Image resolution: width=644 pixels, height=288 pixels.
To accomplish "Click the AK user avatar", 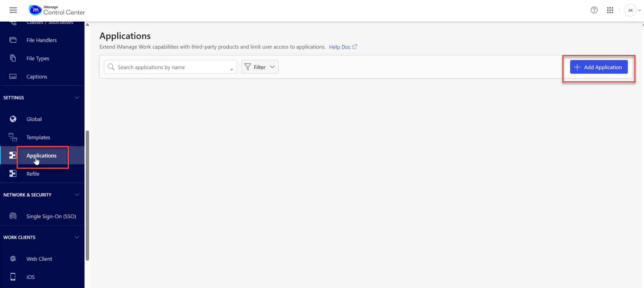I will [x=630, y=10].
